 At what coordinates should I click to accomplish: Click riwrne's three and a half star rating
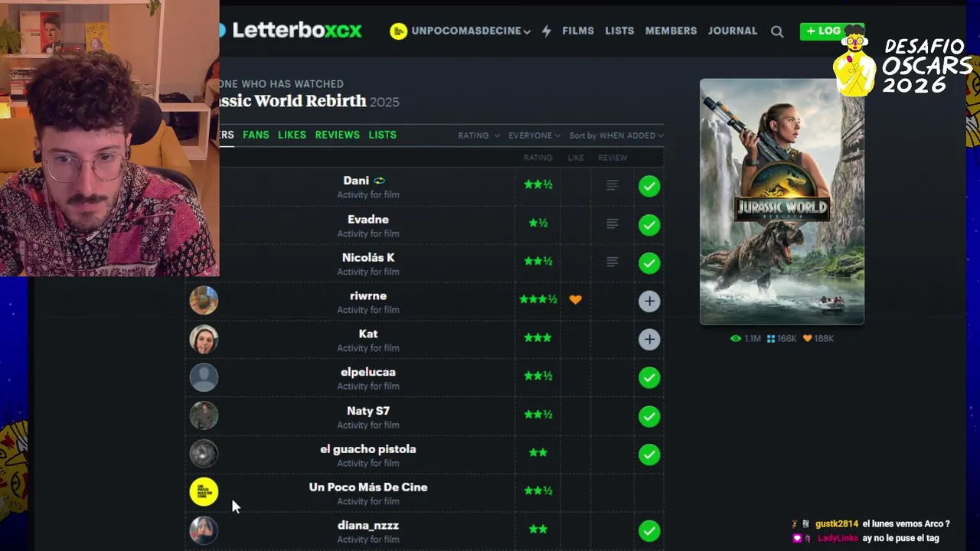(x=538, y=299)
